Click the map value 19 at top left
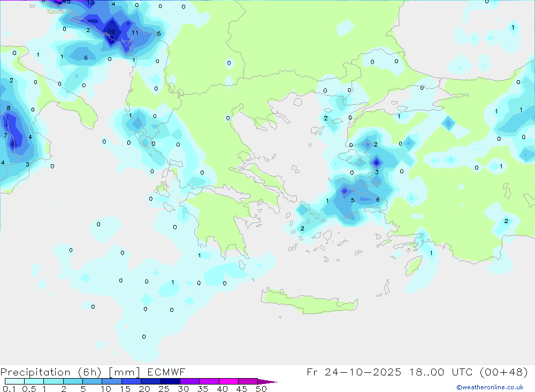 click(x=90, y=3)
